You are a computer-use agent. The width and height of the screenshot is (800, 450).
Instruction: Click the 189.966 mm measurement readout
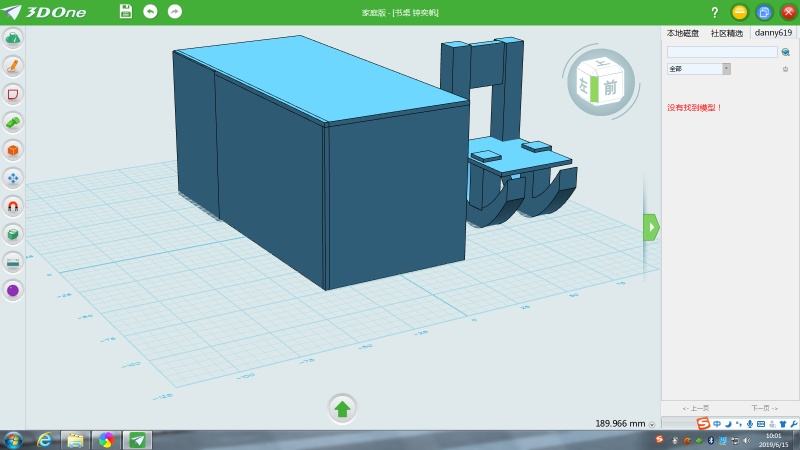pyautogui.click(x=620, y=423)
